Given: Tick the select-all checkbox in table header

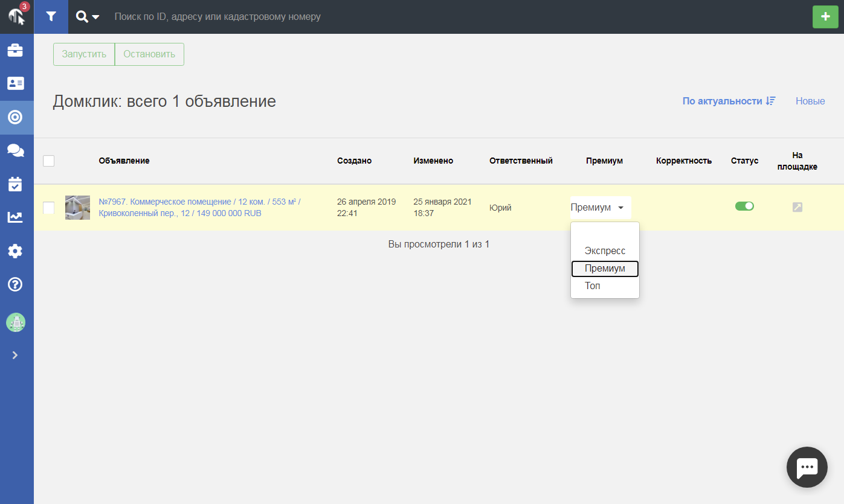Looking at the screenshot, I should [x=49, y=161].
